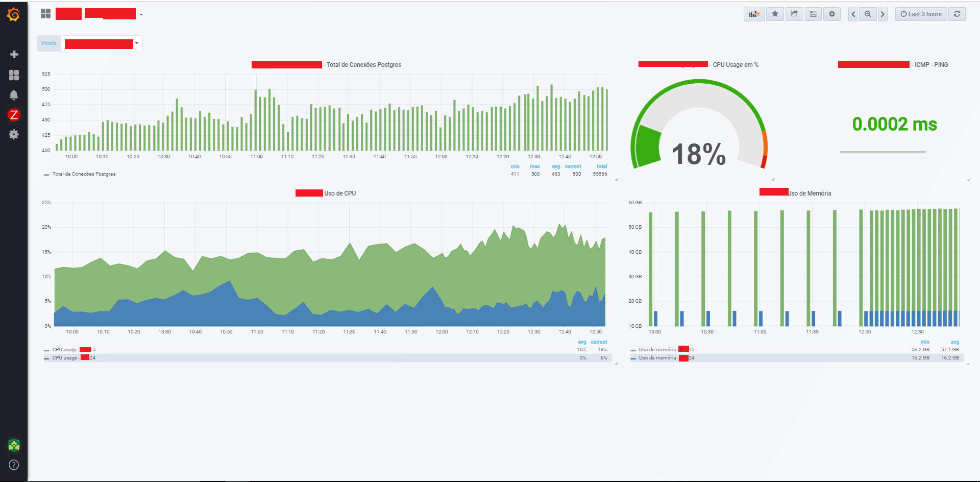The image size is (980, 482).
Task: Click the dashboard grid icon beside title
Action: coord(45,14)
